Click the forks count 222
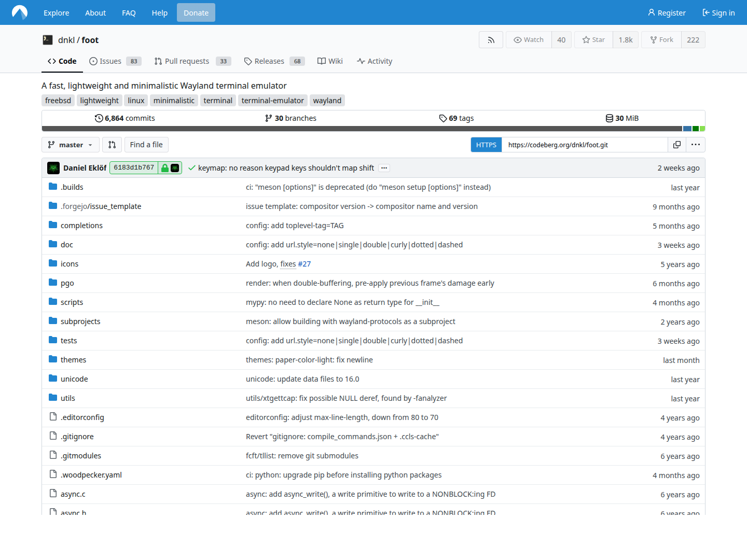 [x=693, y=40]
